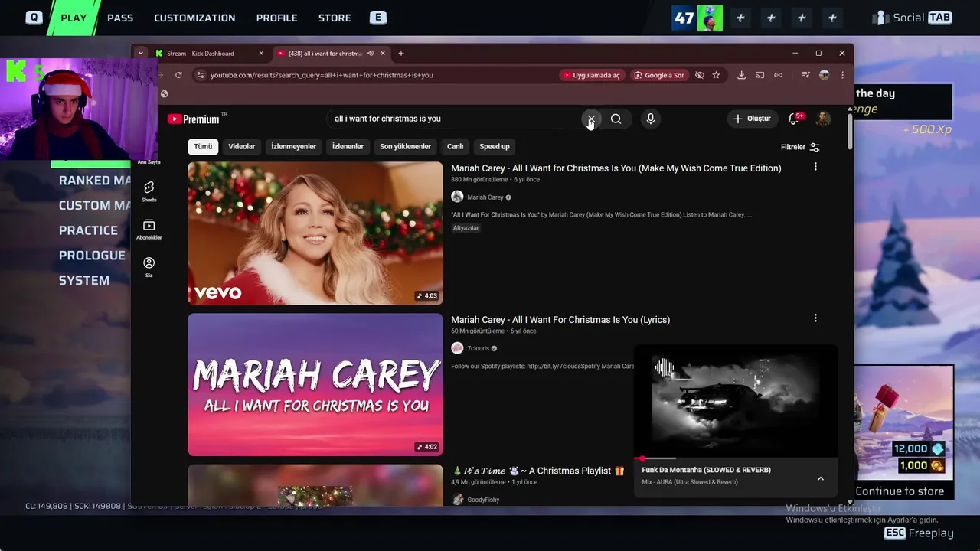This screenshot has height=551, width=980.
Task: Expand the miniplayer with chevron
Action: point(820,478)
